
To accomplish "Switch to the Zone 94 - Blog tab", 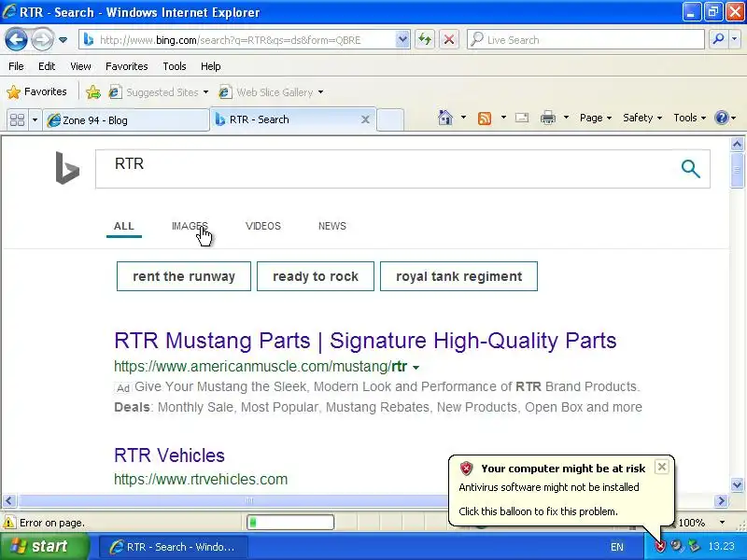I will [x=126, y=120].
